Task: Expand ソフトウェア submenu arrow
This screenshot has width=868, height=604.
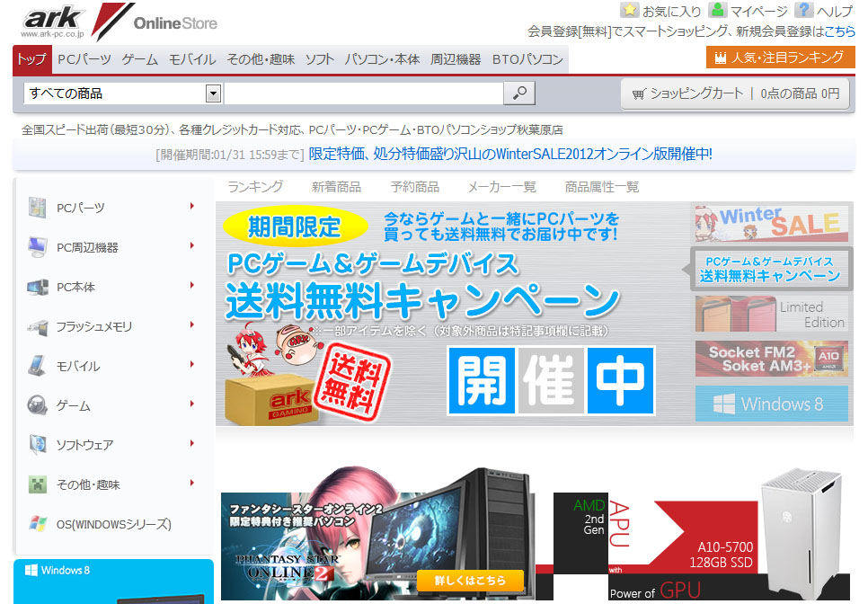Action: (x=192, y=443)
